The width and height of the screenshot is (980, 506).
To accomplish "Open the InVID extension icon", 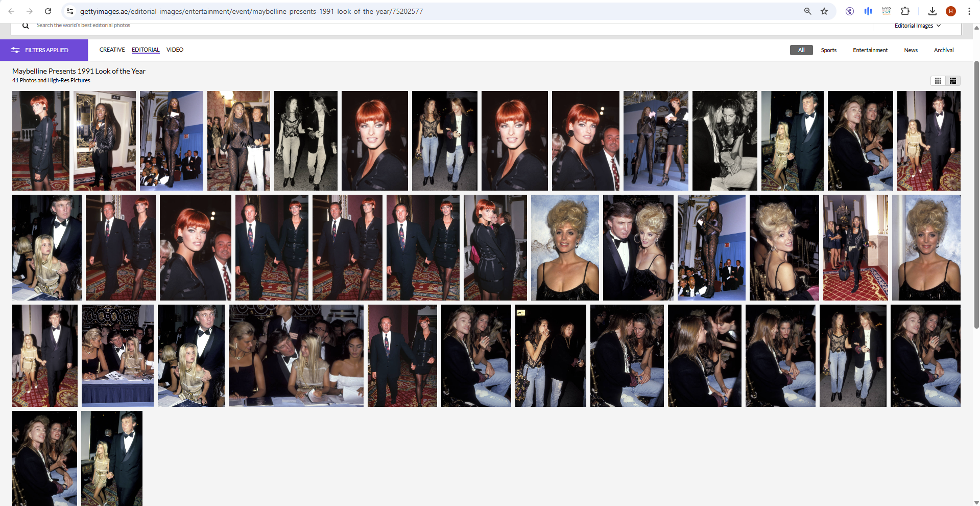I will pyautogui.click(x=887, y=11).
